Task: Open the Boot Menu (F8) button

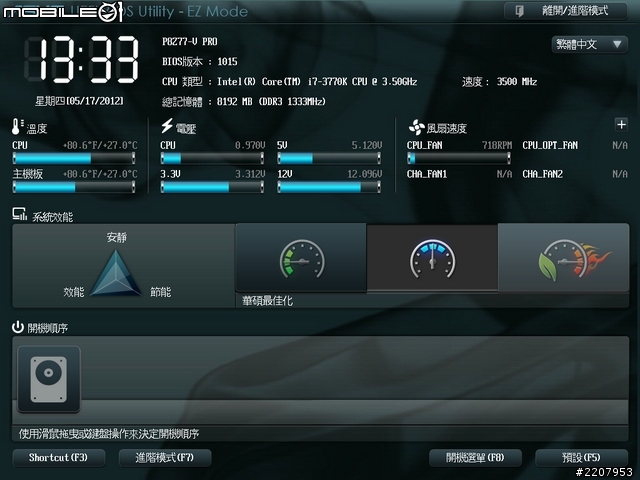Action: click(x=475, y=458)
